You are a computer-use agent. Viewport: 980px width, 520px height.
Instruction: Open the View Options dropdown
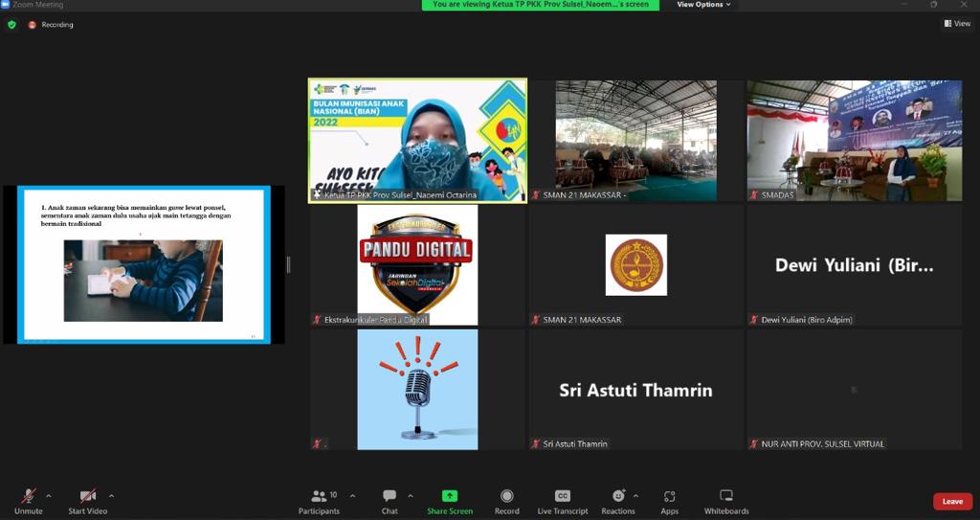(703, 5)
